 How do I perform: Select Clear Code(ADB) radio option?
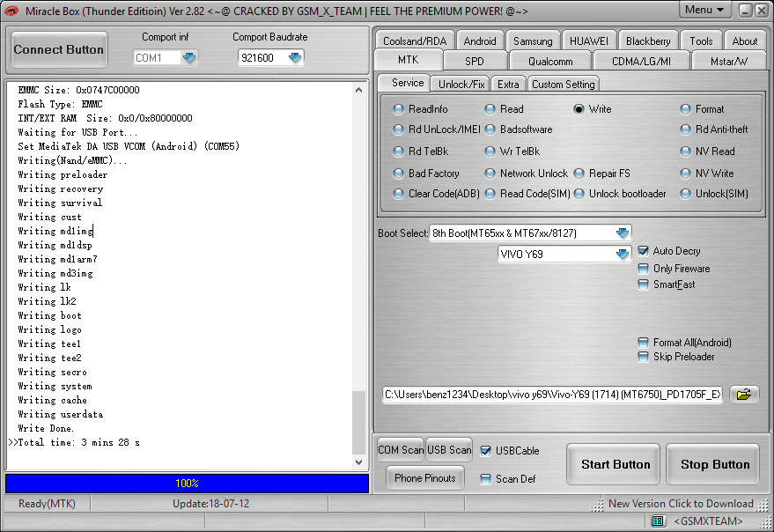coord(398,194)
